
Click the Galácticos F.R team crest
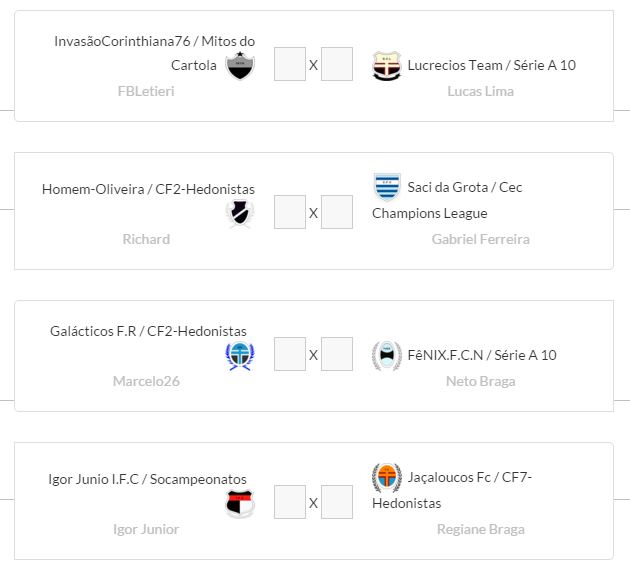[240, 357]
